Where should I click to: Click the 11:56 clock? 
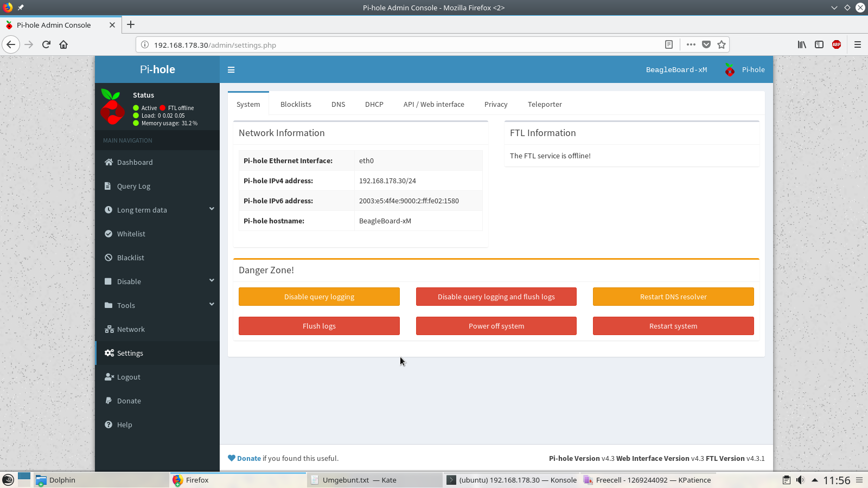[x=837, y=480]
